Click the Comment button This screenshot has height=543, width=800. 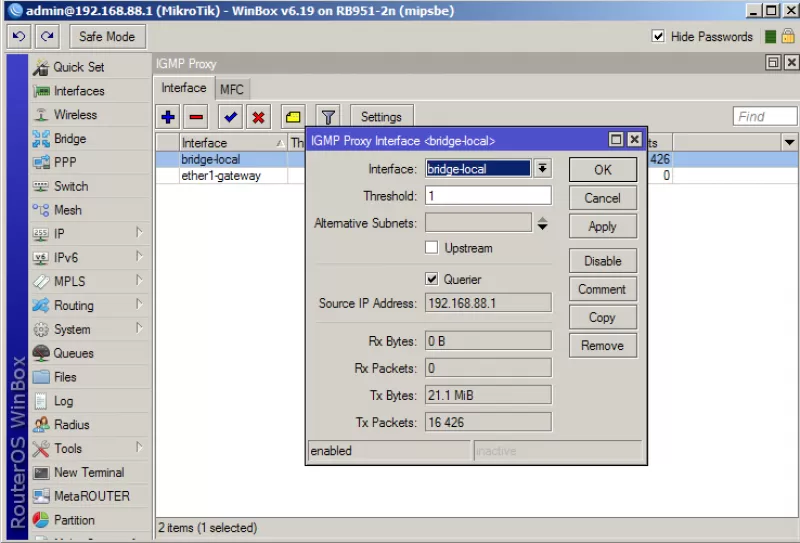pos(603,289)
